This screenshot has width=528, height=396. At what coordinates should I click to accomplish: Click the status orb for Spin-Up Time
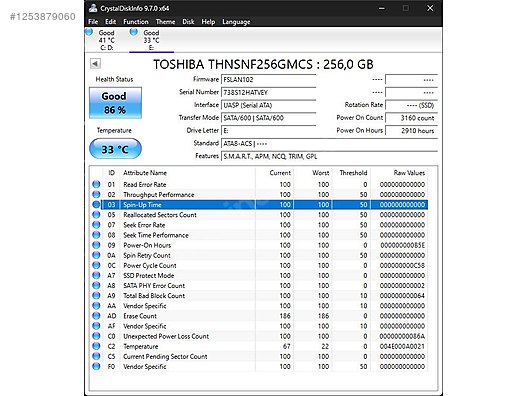click(96, 204)
